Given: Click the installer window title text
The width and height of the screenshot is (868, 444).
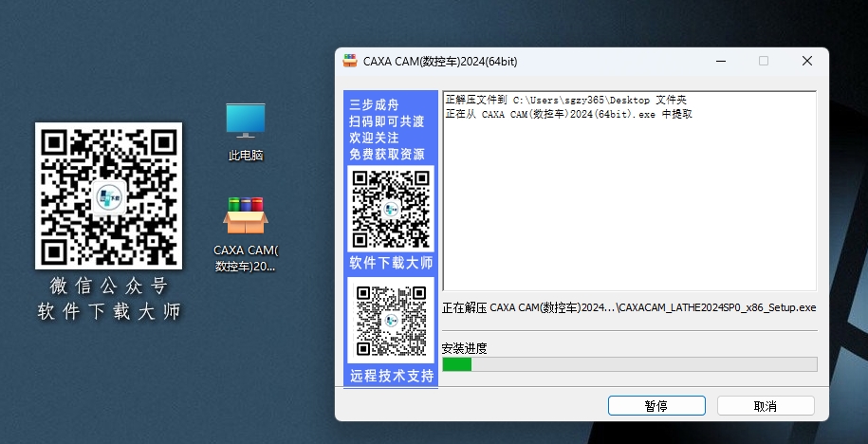Looking at the screenshot, I should pos(440,62).
